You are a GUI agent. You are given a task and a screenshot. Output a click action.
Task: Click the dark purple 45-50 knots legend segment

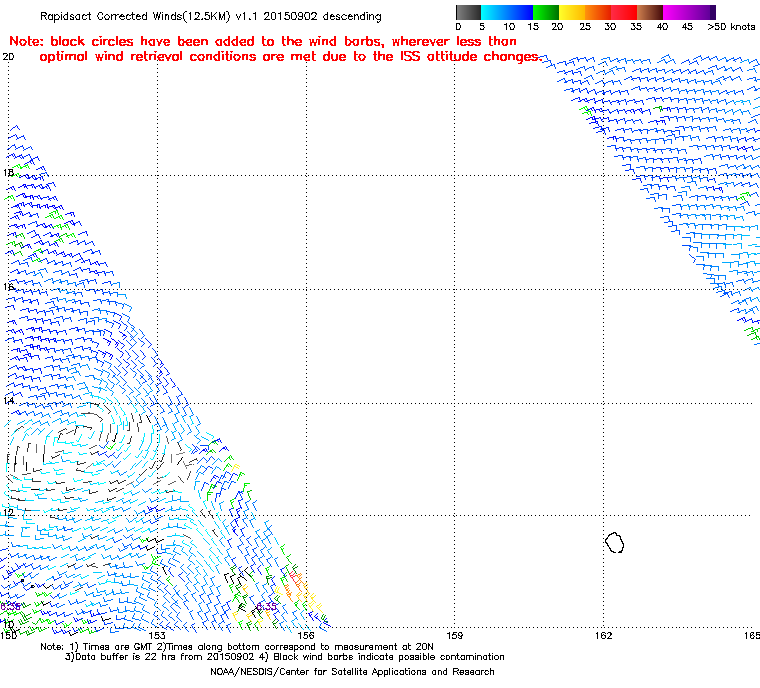[702, 12]
